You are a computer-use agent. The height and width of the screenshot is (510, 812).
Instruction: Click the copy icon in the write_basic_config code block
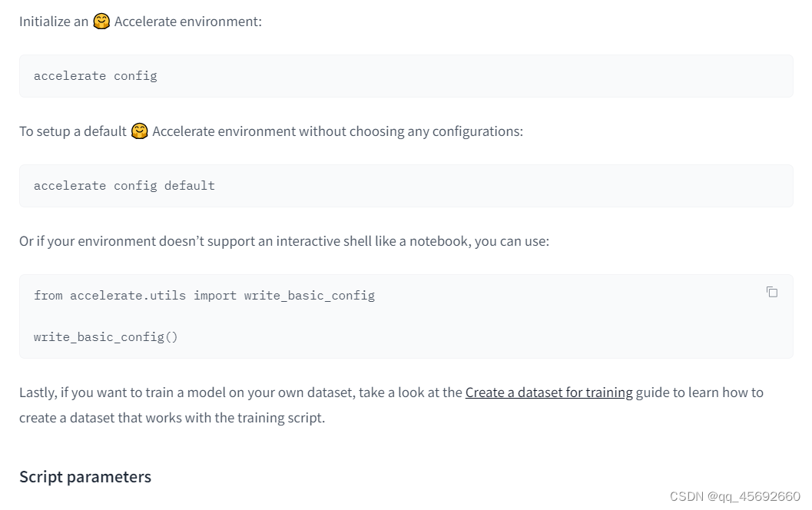[x=772, y=292]
